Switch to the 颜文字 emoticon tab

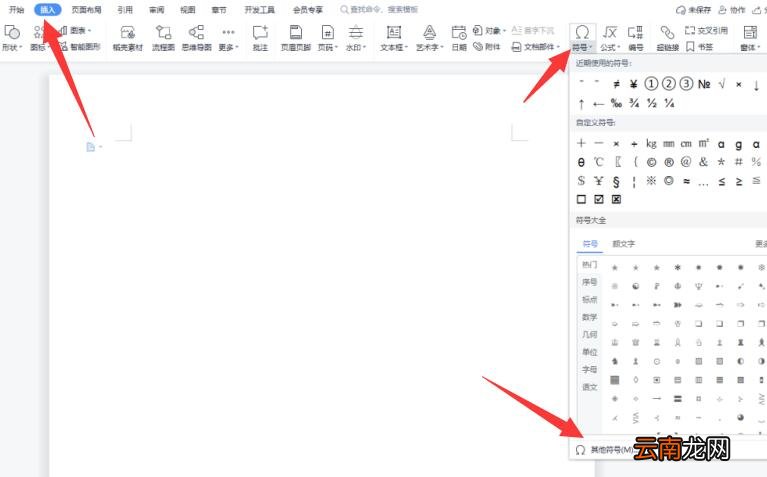pyautogui.click(x=623, y=244)
